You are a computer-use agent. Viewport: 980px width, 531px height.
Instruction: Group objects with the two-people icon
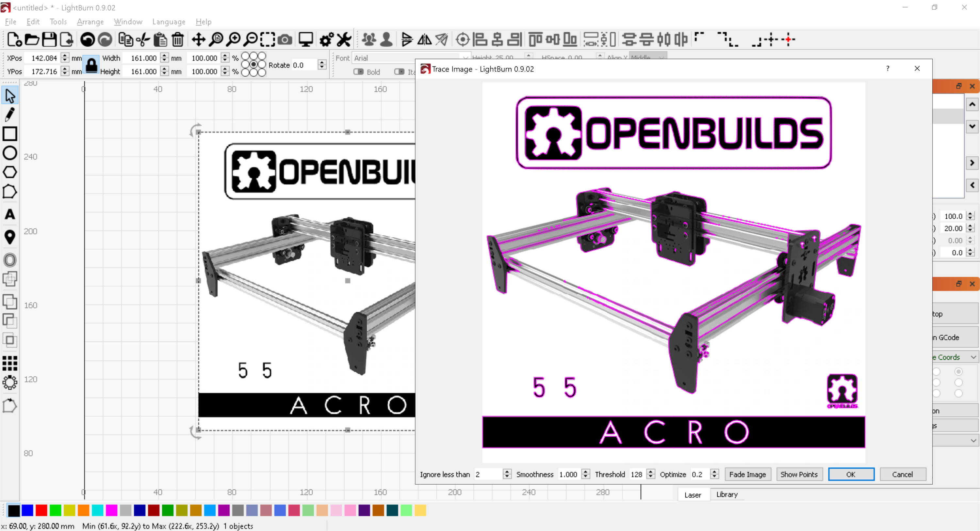[x=369, y=39]
